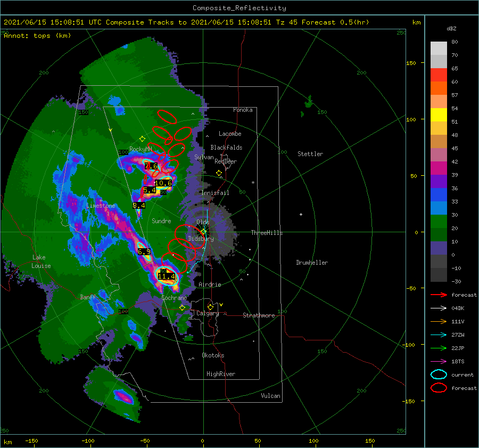479x448 pixels.
Task: Select the 11.4 storm top label
Action: [x=166, y=276]
